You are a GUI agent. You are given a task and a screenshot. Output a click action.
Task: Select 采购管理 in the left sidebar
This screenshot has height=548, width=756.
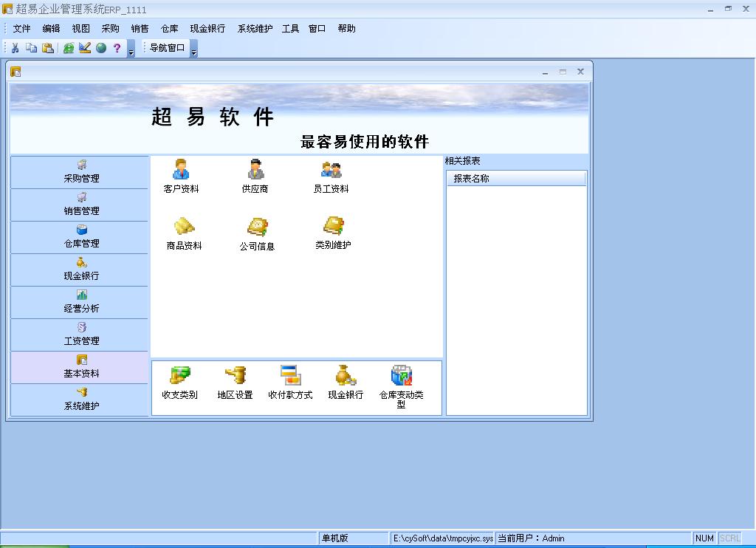point(80,172)
